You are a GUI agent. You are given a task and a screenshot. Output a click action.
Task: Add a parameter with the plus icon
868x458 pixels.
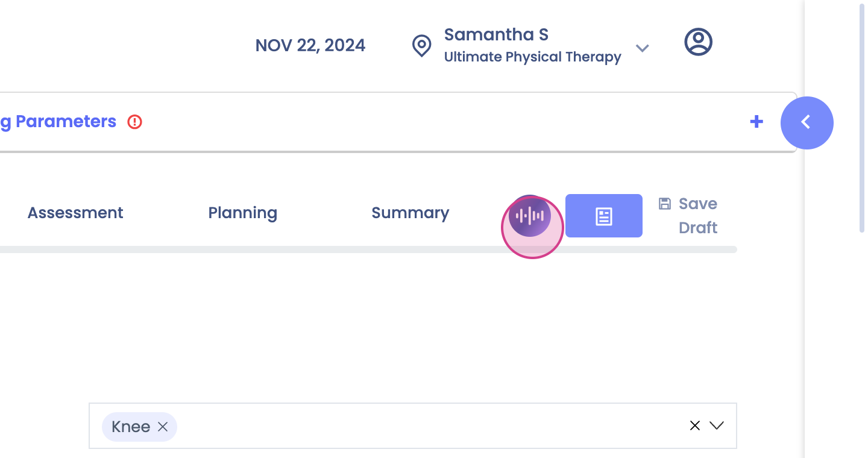tap(756, 122)
